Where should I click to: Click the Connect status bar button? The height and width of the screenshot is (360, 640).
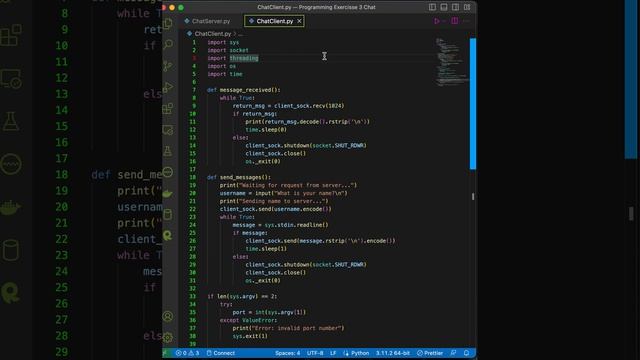coord(221,353)
